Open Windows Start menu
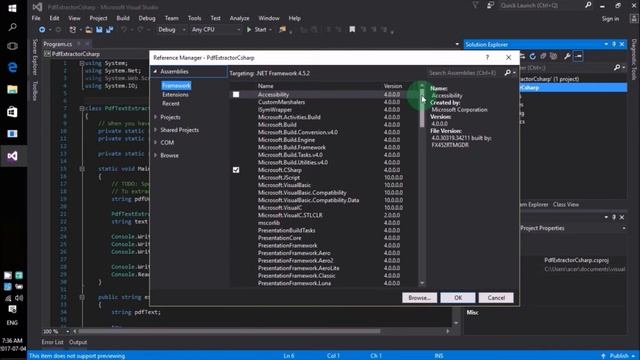The height and width of the screenshot is (360, 640). [12, 8]
